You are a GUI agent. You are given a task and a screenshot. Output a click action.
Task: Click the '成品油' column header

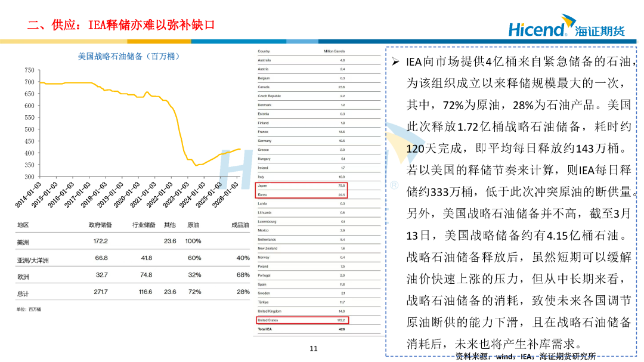point(240,225)
